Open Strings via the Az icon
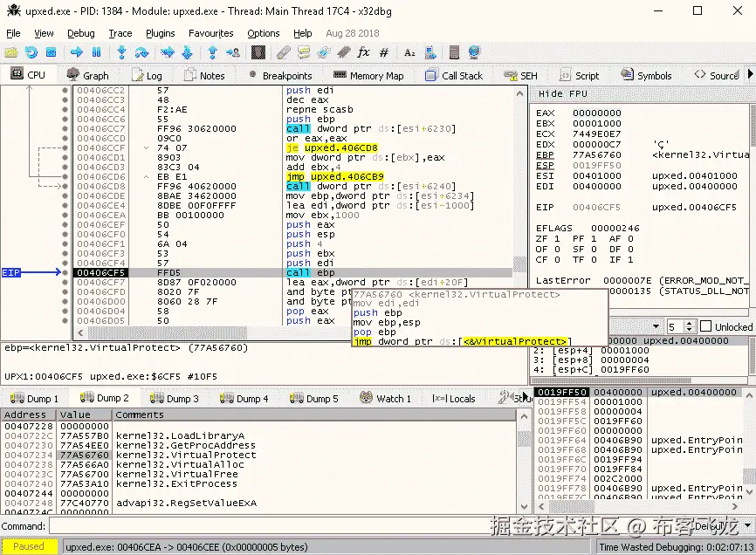Screen dimensions: 756x555 tap(409, 52)
